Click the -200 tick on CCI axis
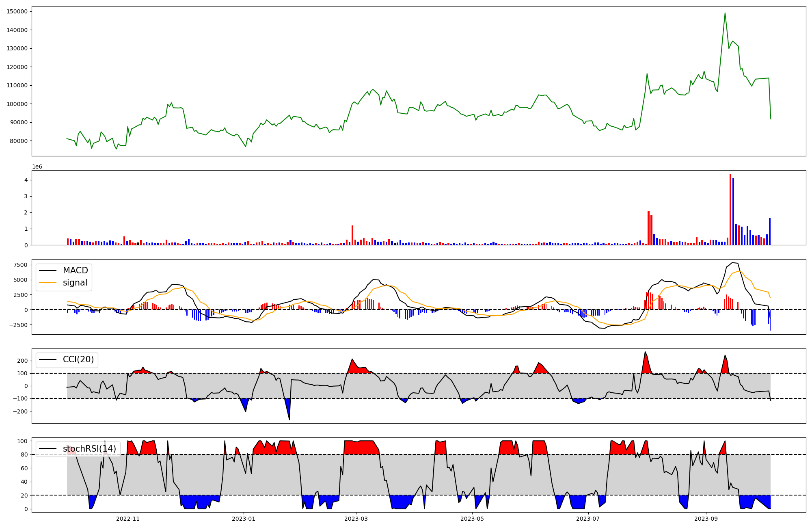This screenshot has width=812, height=528. [x=20, y=411]
